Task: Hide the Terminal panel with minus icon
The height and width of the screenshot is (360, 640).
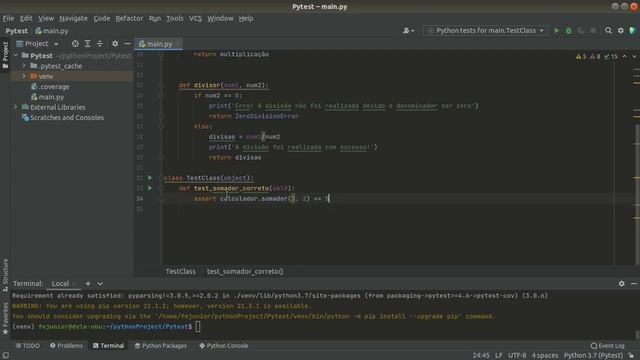Action: pyautogui.click(x=634, y=284)
